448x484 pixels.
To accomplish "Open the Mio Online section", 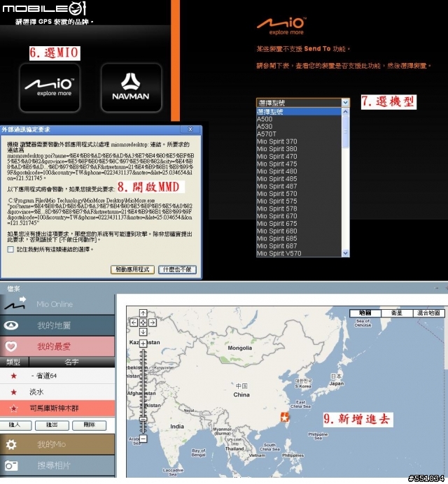I will click(x=57, y=304).
